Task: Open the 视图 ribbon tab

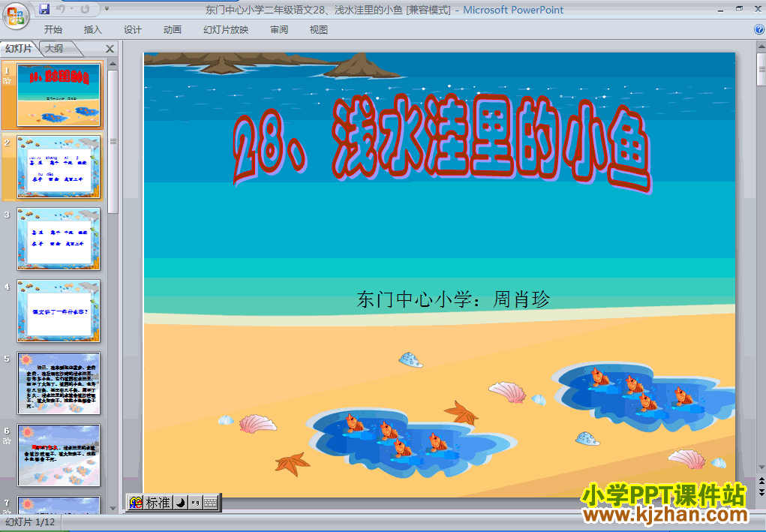Action: tap(319, 30)
